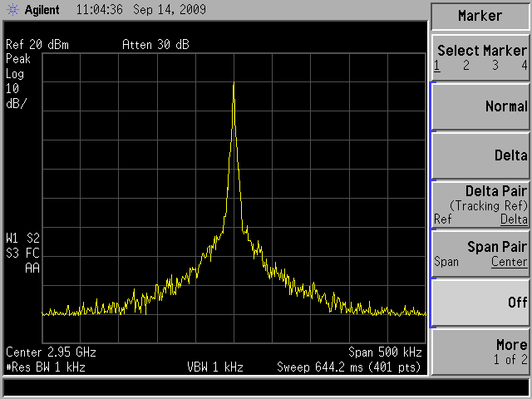This screenshot has width=532, height=399.
Task: Turn markers off with Off softkey
Action: 480,303
